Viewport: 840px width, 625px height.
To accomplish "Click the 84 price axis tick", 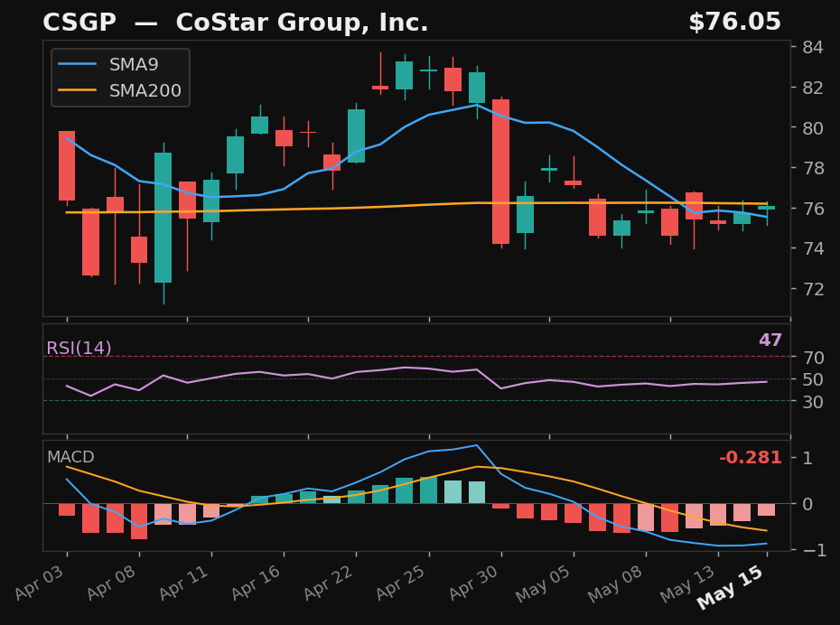I will pos(813,47).
